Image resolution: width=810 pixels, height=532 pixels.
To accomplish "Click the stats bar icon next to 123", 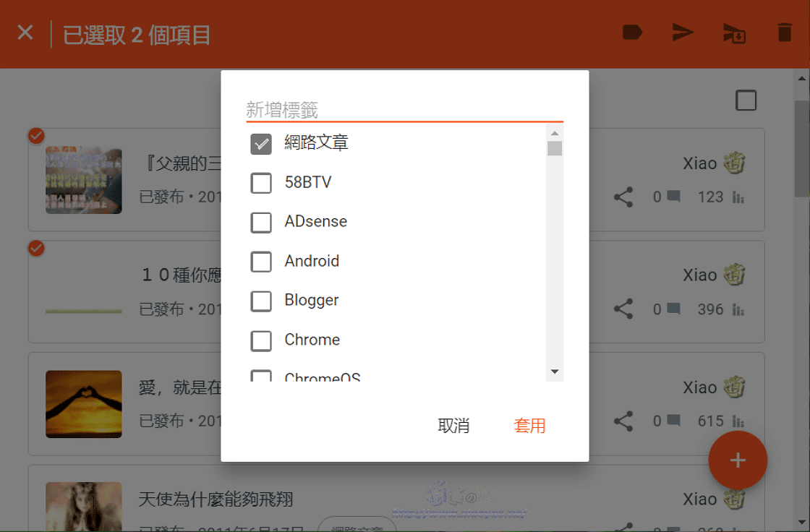I will (738, 197).
